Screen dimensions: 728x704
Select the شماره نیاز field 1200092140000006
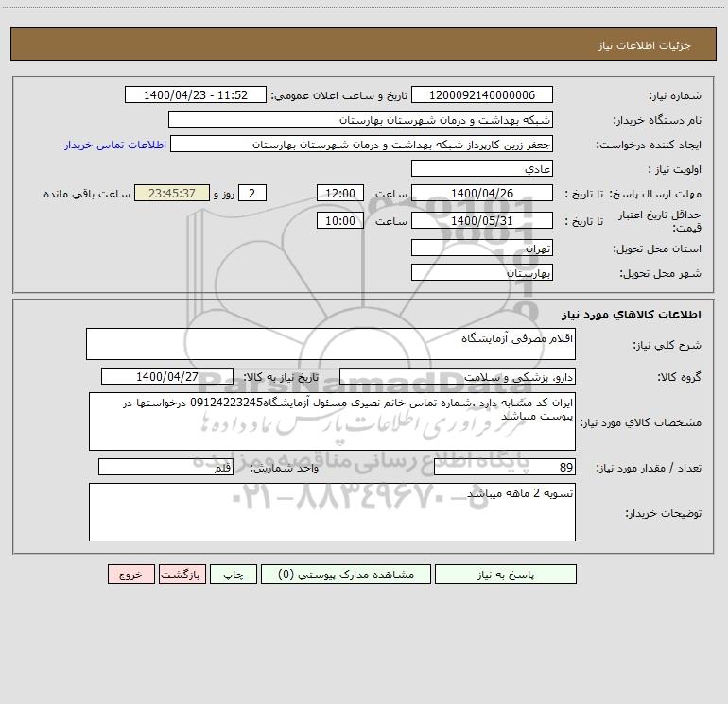(x=482, y=94)
